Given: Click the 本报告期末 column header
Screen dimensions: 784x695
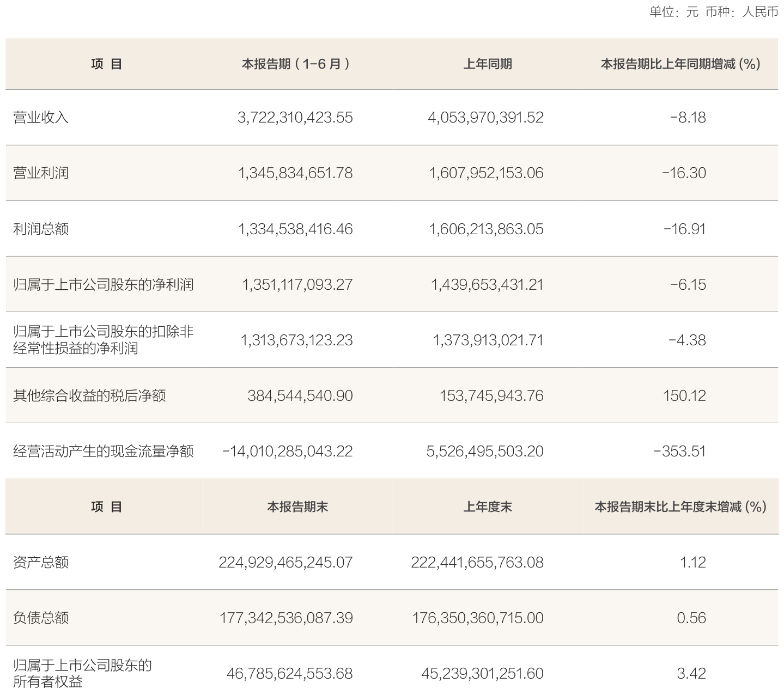Looking at the screenshot, I should coord(297,507).
